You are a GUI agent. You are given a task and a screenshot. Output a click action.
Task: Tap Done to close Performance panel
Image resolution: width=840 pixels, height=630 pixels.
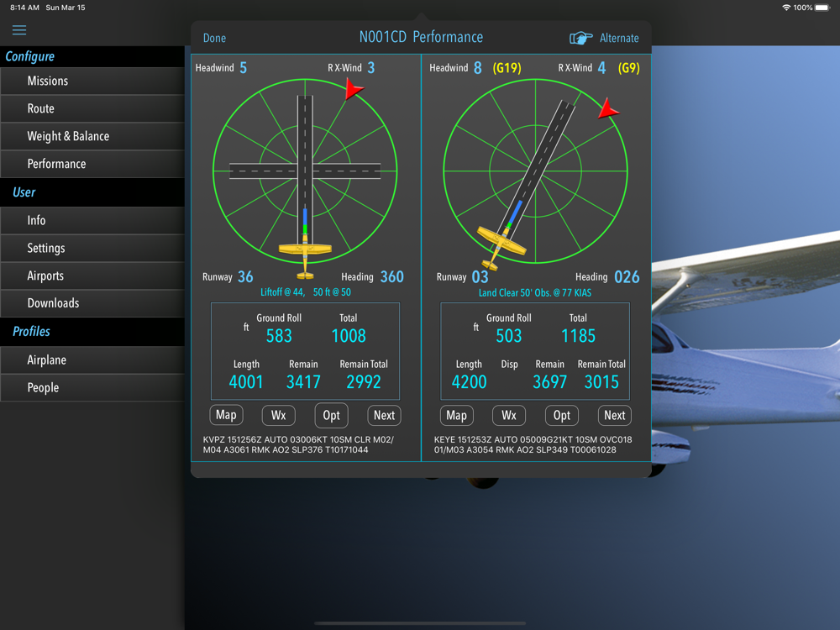214,38
